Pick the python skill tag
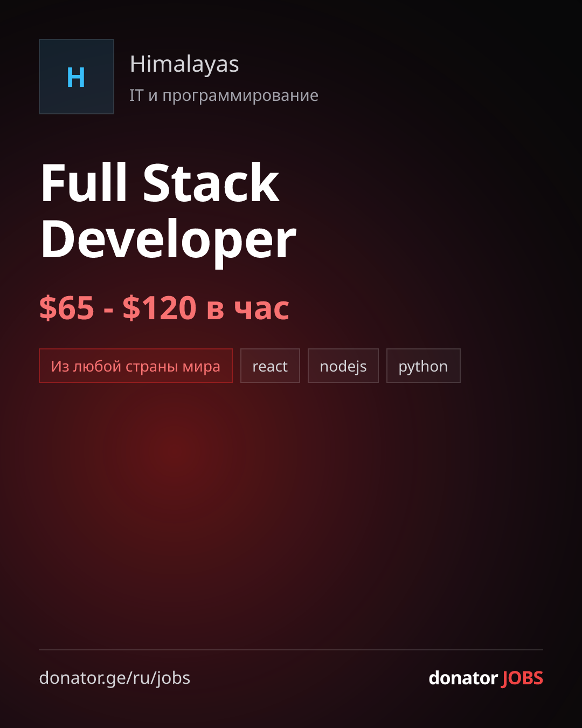The height and width of the screenshot is (728, 582). (x=424, y=366)
